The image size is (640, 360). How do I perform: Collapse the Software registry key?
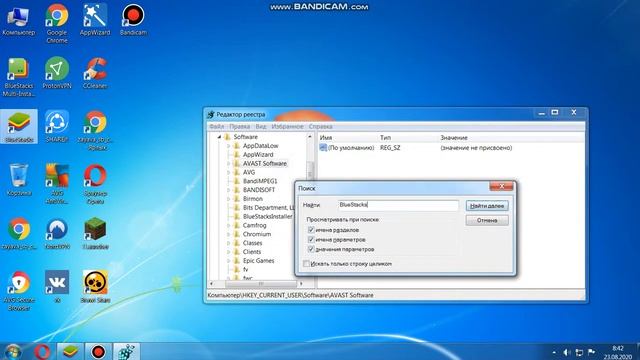[219, 137]
